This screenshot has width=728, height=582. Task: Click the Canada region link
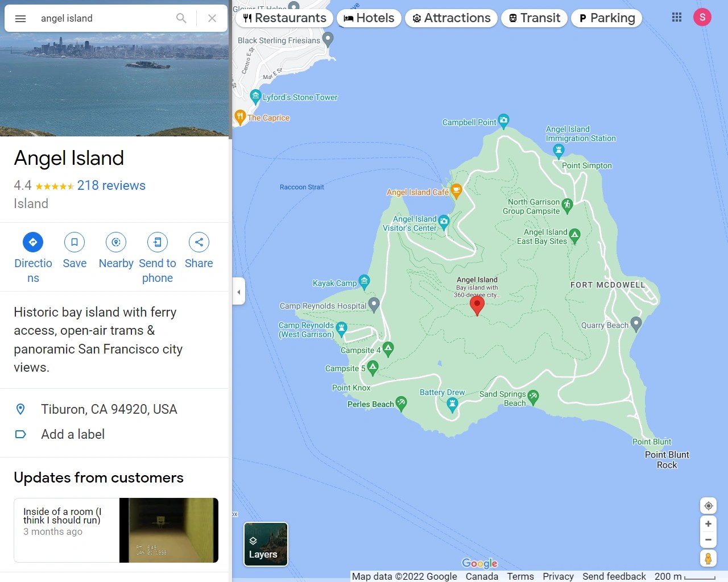[482, 576]
